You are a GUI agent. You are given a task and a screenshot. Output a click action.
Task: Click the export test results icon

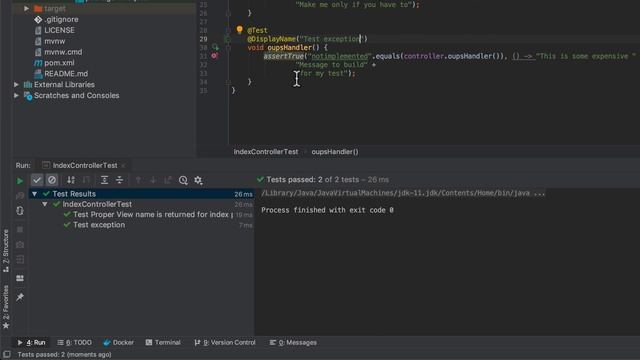(168, 180)
